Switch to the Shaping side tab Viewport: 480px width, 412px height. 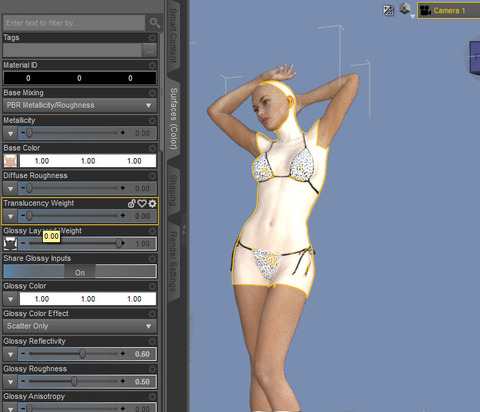[x=173, y=190]
